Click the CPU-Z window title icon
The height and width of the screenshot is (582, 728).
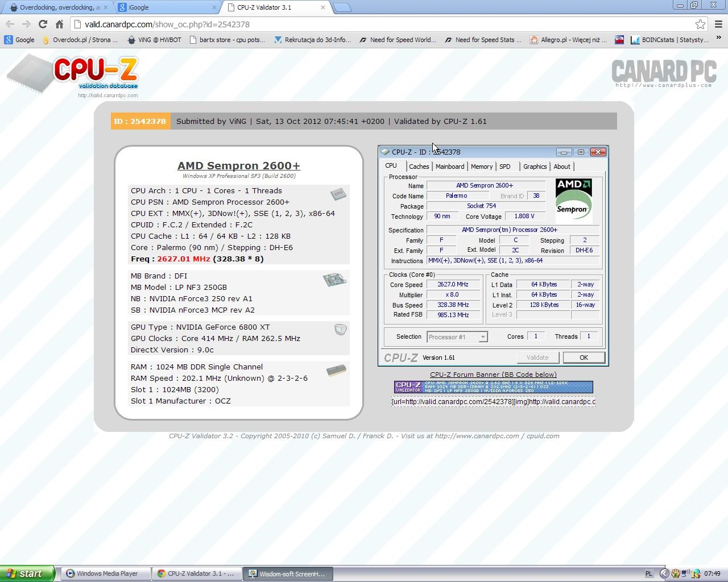tap(385, 152)
